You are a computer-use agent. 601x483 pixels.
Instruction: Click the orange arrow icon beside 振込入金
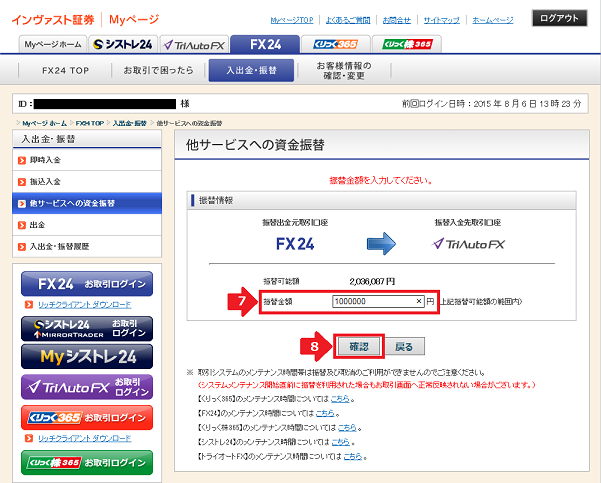tap(22, 182)
